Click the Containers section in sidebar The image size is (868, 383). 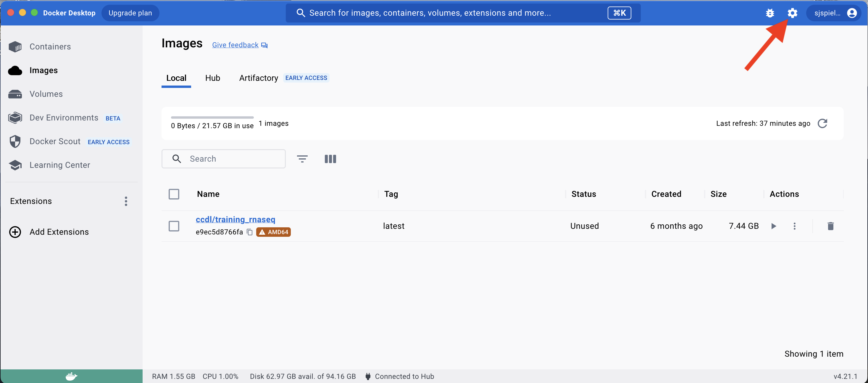pos(50,46)
